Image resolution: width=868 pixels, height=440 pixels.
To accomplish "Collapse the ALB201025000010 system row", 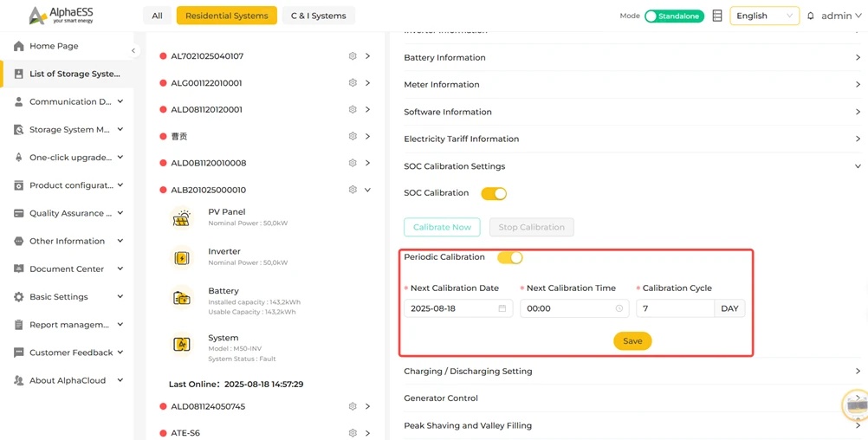I will coord(367,190).
